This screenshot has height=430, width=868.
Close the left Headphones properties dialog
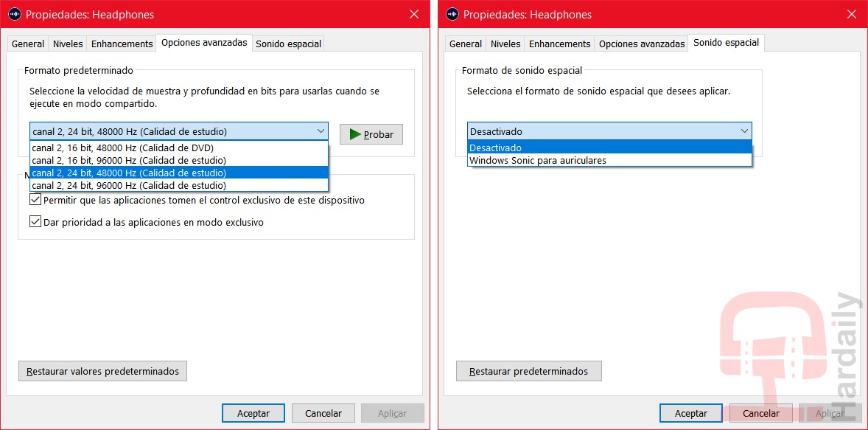point(413,14)
